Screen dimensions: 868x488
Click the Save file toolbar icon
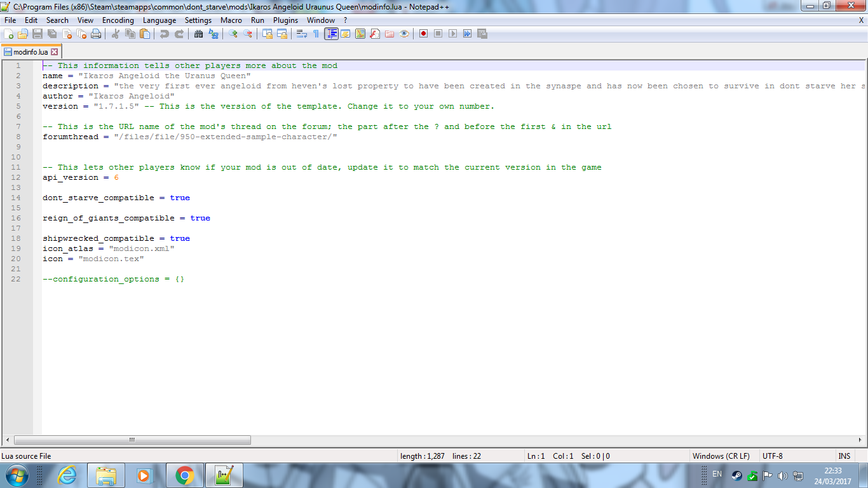point(37,34)
